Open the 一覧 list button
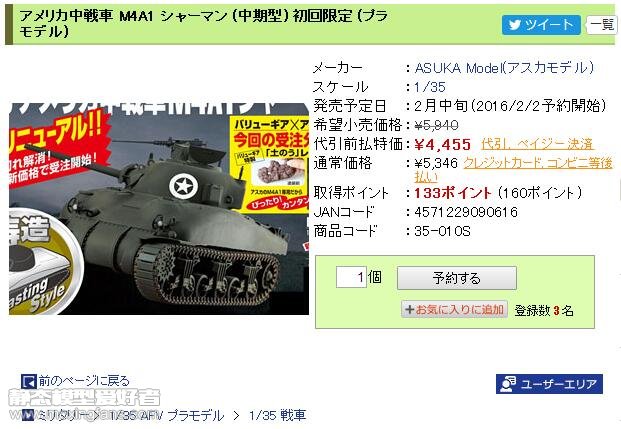The height and width of the screenshot is (429, 621). [602, 25]
